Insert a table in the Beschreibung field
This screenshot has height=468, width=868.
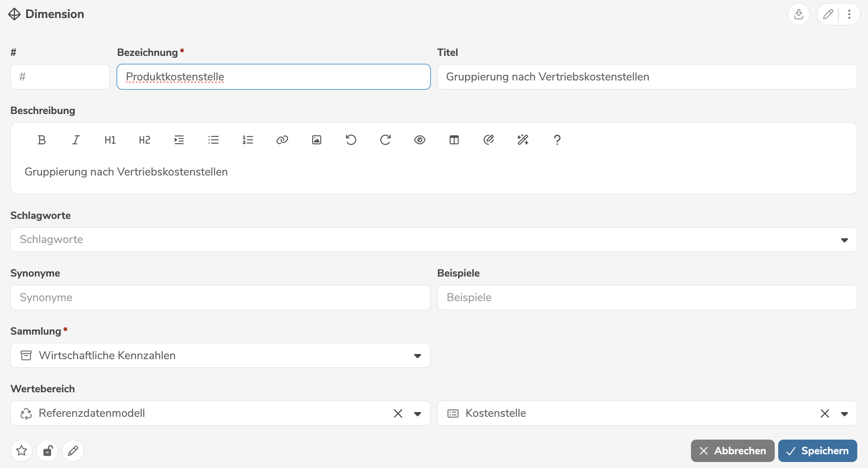tap(454, 139)
